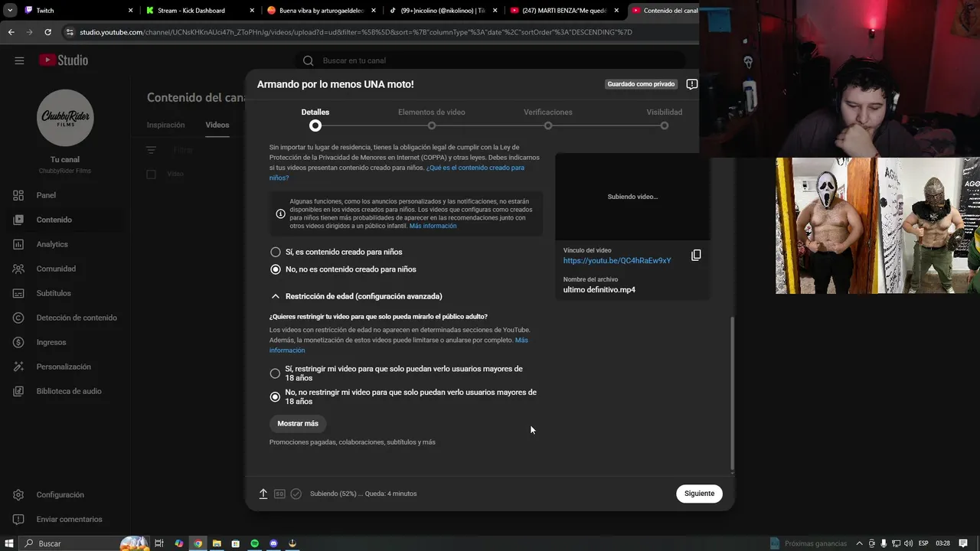Screen dimensions: 980x551
Task: Open the YouTube Studio hamburger menu
Action: coord(19,60)
